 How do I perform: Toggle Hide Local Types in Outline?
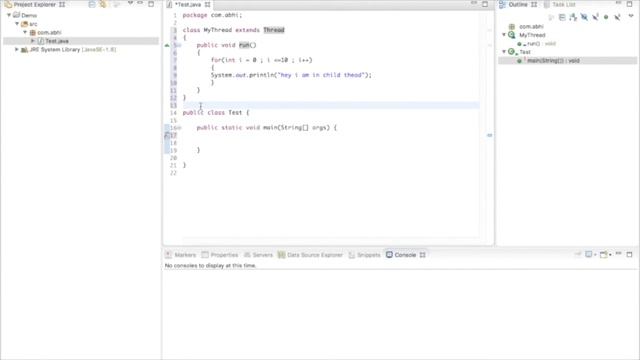[617, 17]
